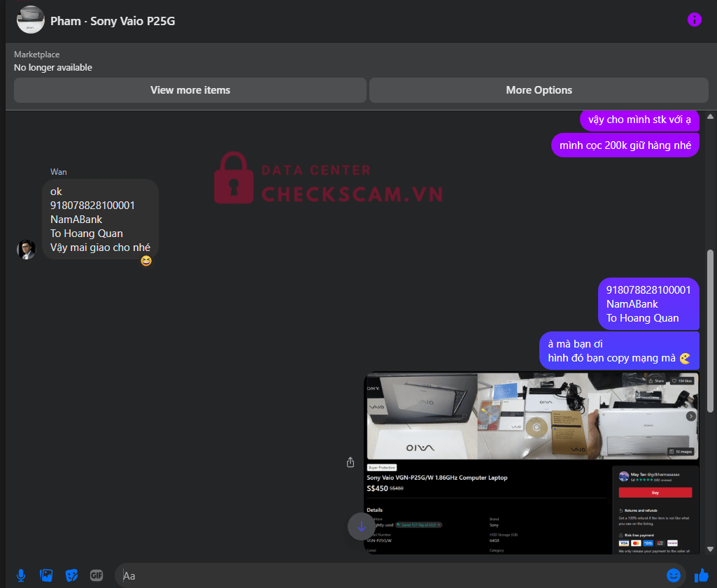
Task: Send a thumbs-up like
Action: [x=702, y=575]
